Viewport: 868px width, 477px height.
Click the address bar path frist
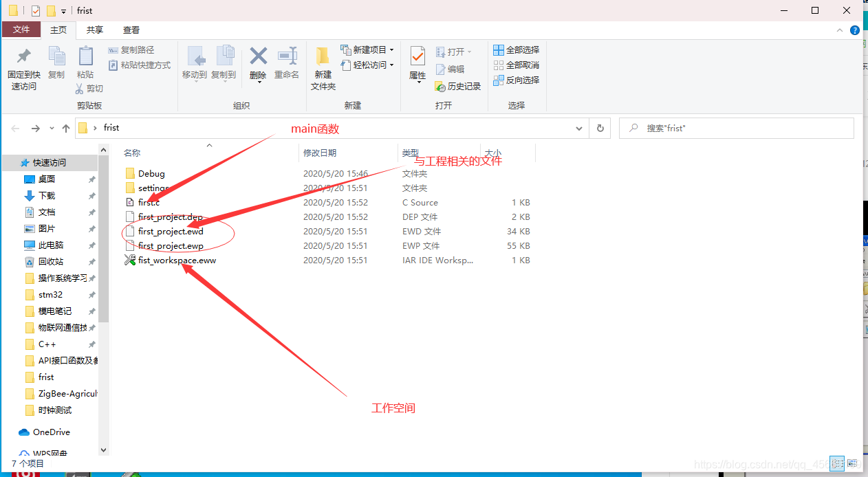point(111,128)
